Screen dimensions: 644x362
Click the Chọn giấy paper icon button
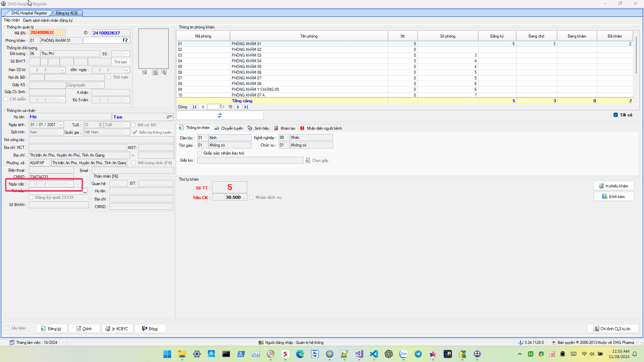tap(317, 161)
